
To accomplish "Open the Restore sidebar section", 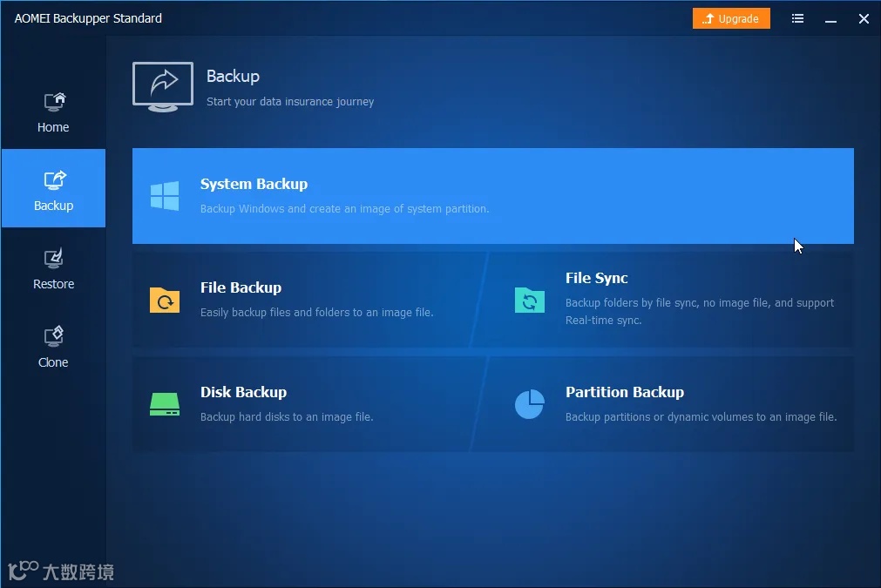I will [53, 268].
